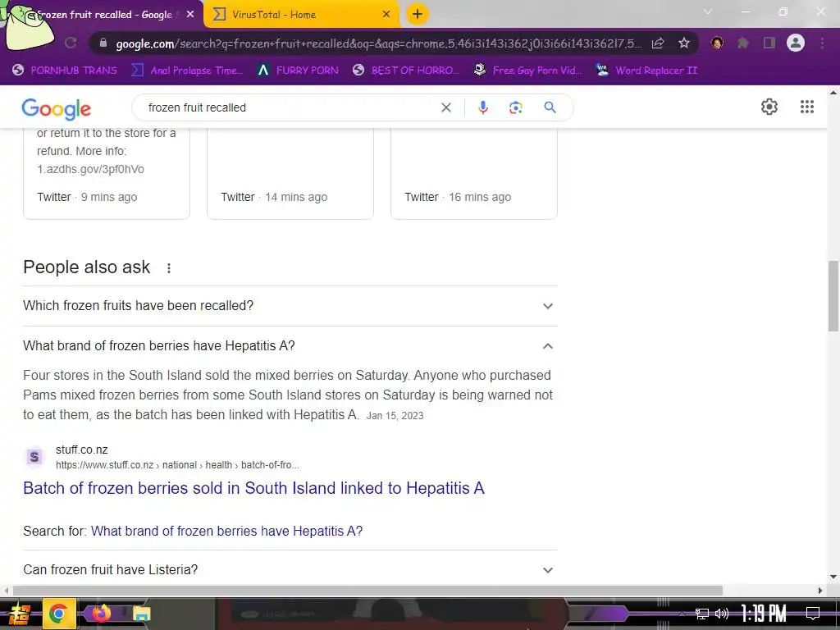Open Chrome from the taskbar
The image size is (840, 630).
59,614
